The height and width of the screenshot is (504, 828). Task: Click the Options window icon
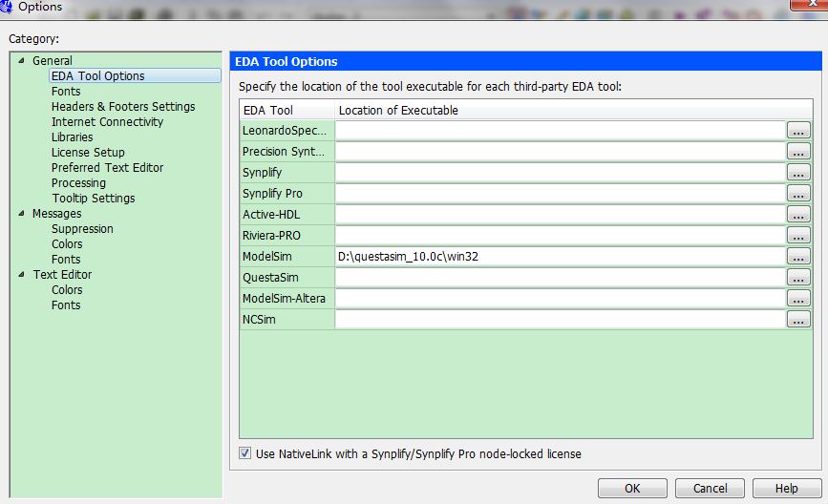pyautogui.click(x=6, y=7)
